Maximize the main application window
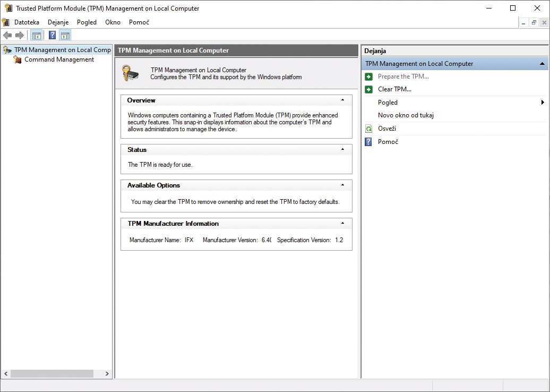Screen dimensions: 550x392 click(x=513, y=8)
